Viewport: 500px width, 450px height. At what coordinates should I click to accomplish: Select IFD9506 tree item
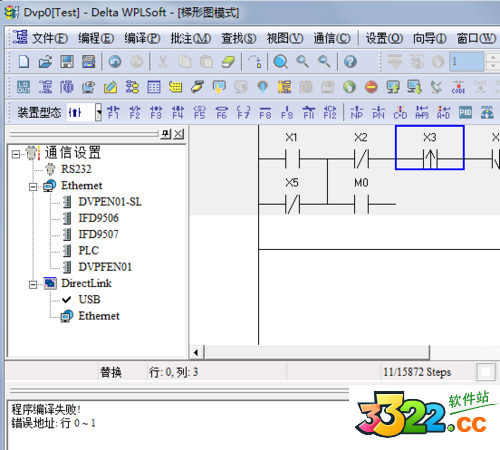click(99, 218)
